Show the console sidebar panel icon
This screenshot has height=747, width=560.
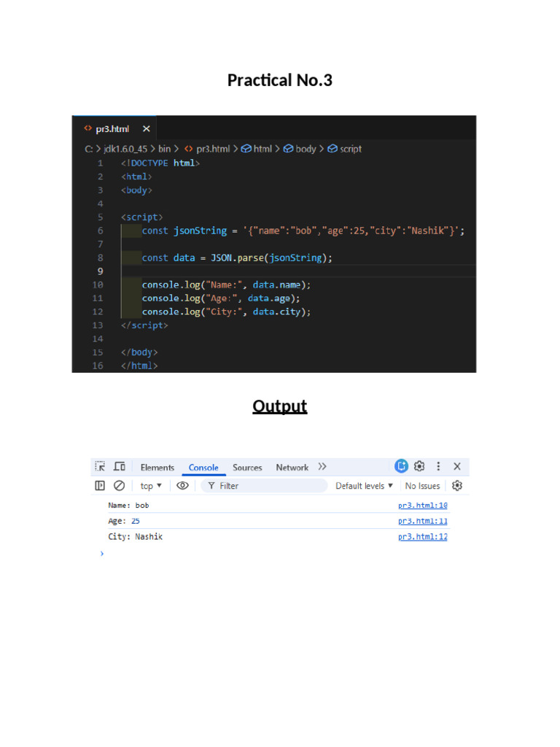pos(100,485)
